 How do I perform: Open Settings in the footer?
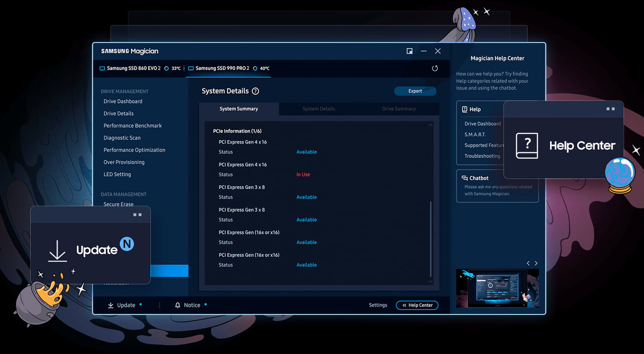(378, 305)
